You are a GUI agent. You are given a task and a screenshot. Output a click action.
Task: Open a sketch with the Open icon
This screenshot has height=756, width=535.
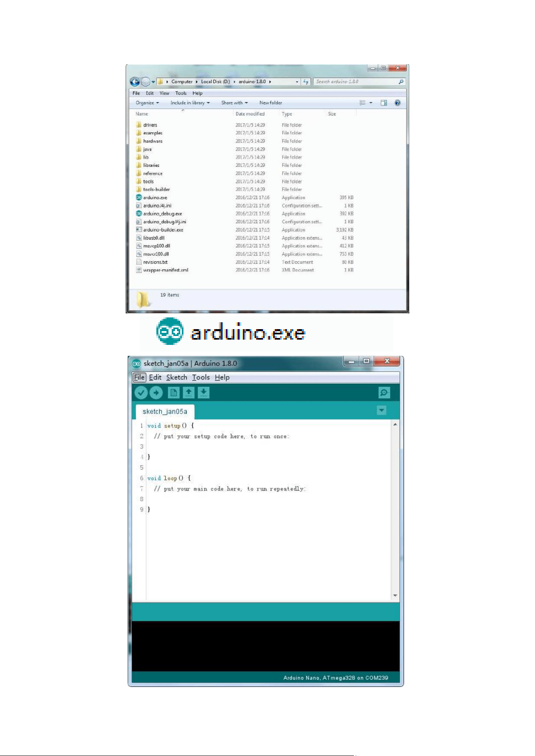(189, 393)
